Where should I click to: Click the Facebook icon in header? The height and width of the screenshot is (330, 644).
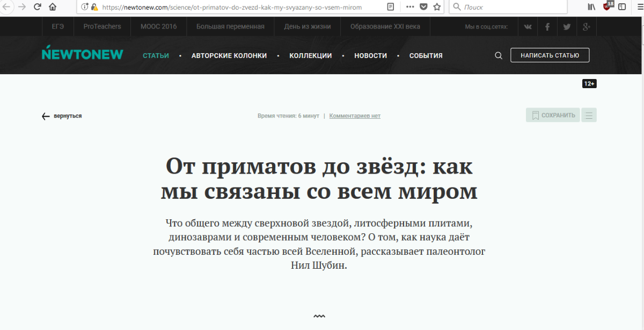click(x=547, y=27)
